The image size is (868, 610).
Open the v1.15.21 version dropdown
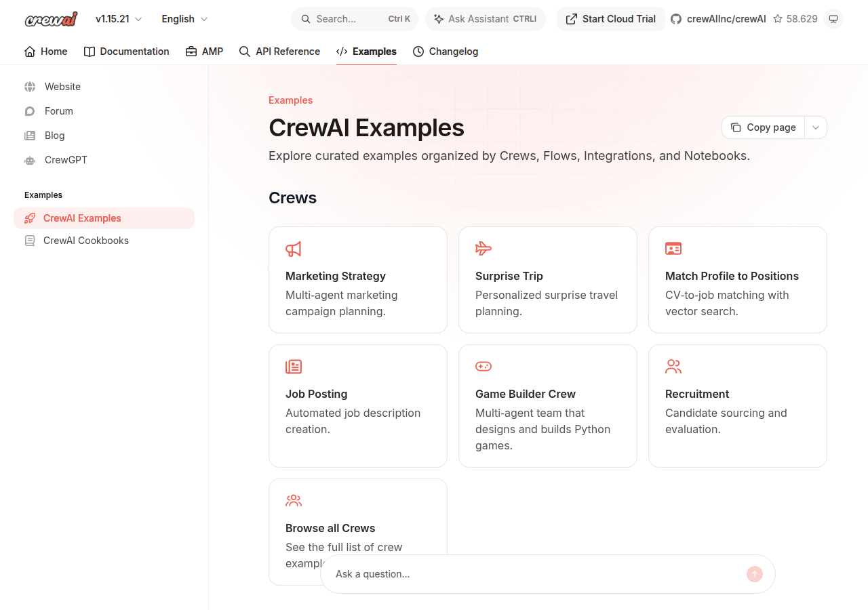pyautogui.click(x=119, y=19)
